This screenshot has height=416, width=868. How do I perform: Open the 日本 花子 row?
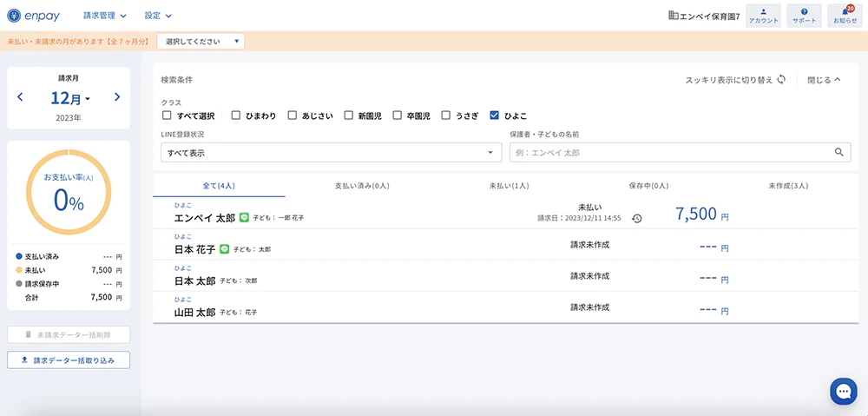pyautogui.click(x=506, y=244)
